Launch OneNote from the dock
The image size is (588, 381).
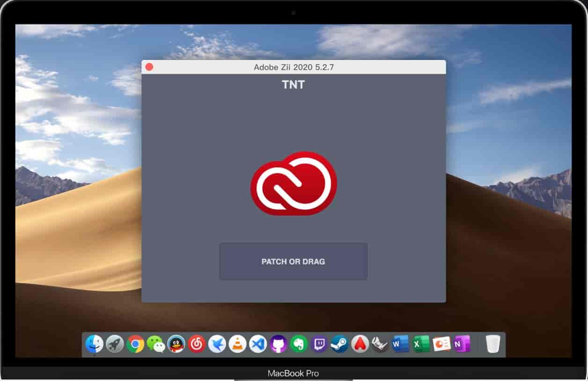[462, 344]
